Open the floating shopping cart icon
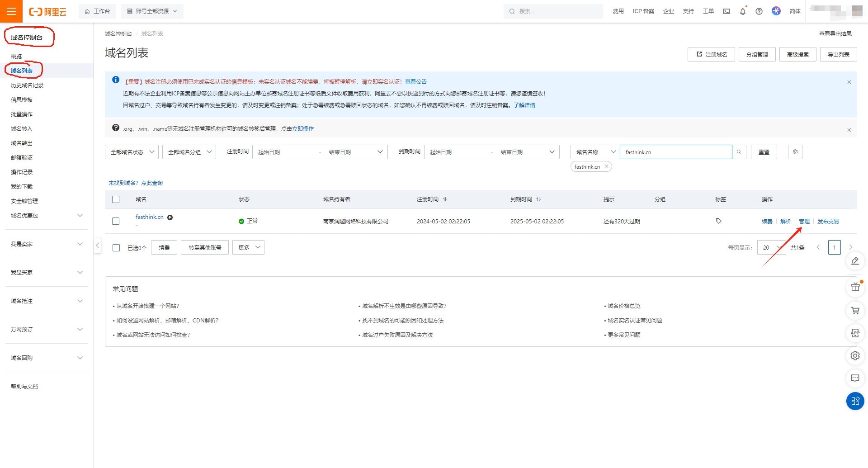The width and height of the screenshot is (868, 468). point(855,310)
